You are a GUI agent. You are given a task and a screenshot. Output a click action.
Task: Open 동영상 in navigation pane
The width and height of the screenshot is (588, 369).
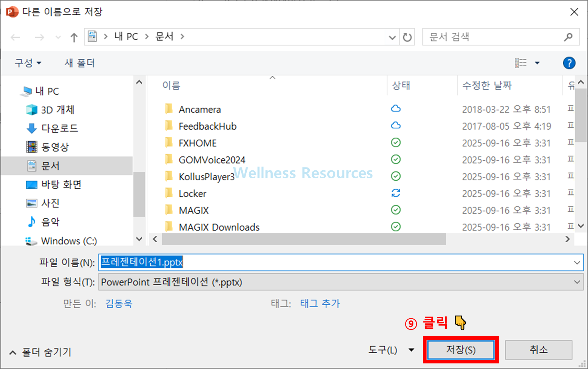[55, 147]
